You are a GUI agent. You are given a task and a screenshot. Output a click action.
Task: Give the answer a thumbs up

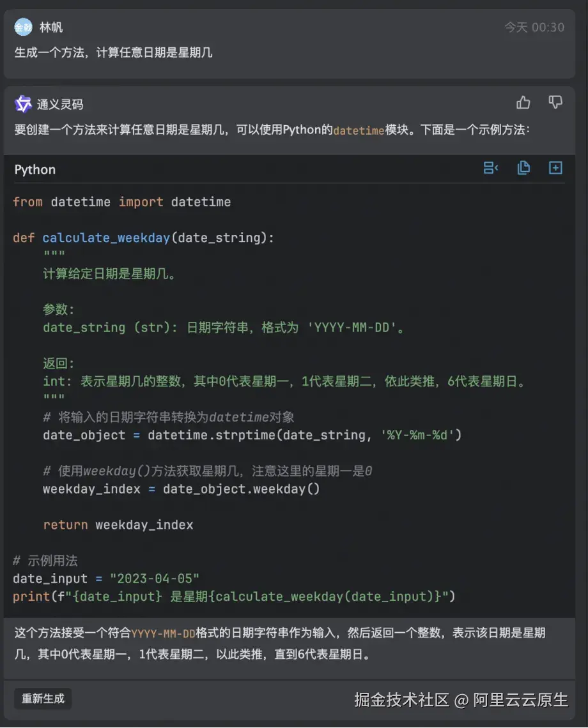click(x=523, y=103)
